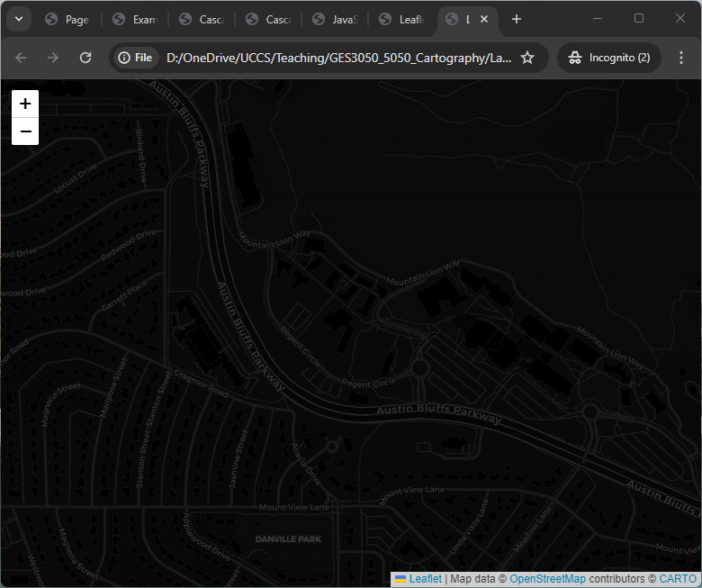Viewport: 702px width, 588px height.
Task: Open the tab search dropdown arrow
Action: [19, 19]
